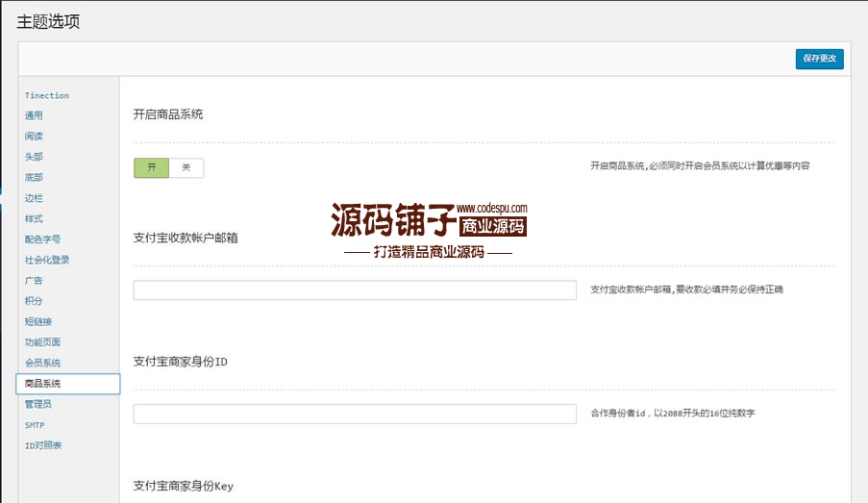868x503 pixels.
Task: Open the 短链接 short link tab
Action: point(38,321)
